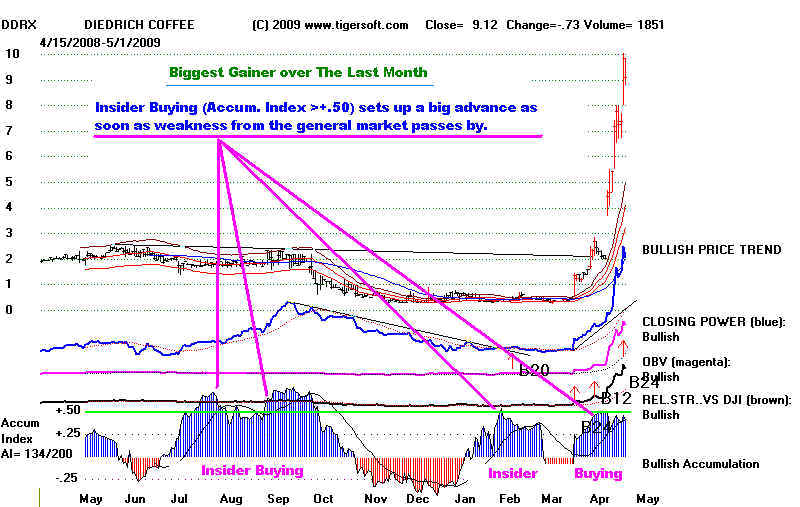Click the Bullish Accumulation label
The height and width of the screenshot is (507, 800).
click(x=700, y=464)
